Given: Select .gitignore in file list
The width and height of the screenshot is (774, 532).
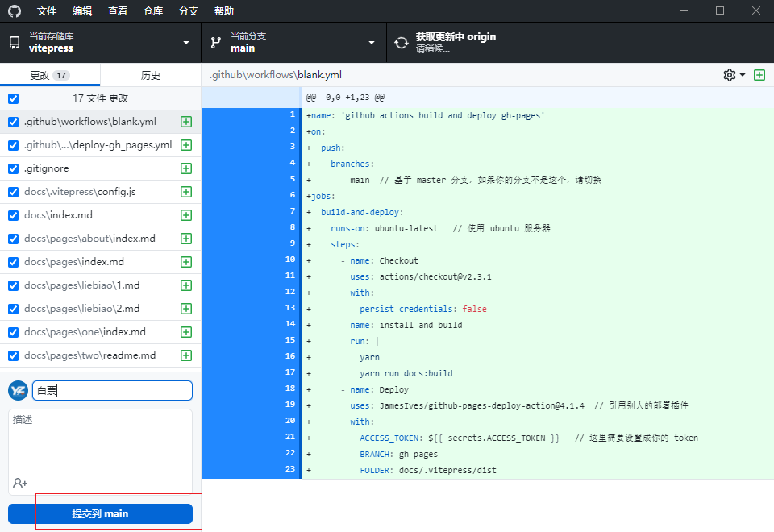Looking at the screenshot, I should pyautogui.click(x=100, y=168).
